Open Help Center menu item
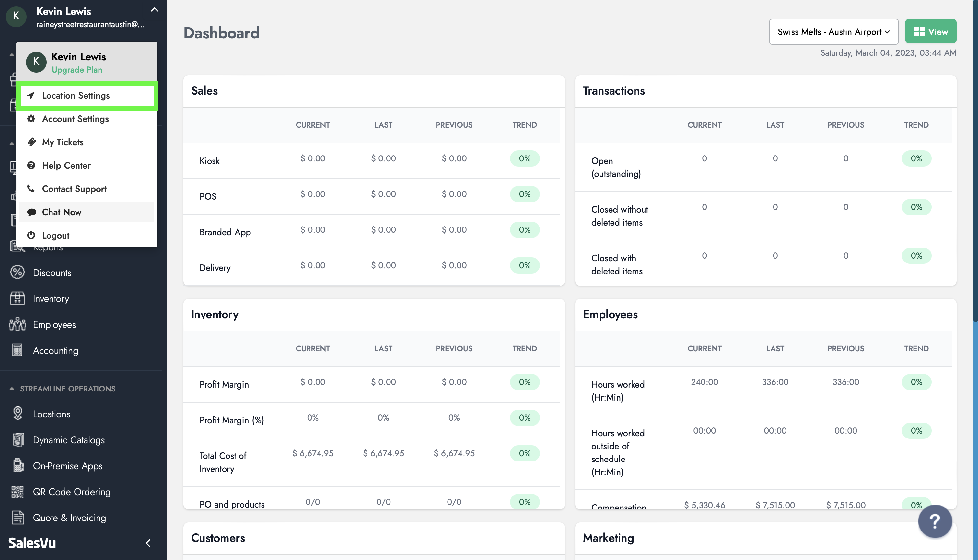The height and width of the screenshot is (560, 978). point(87,165)
